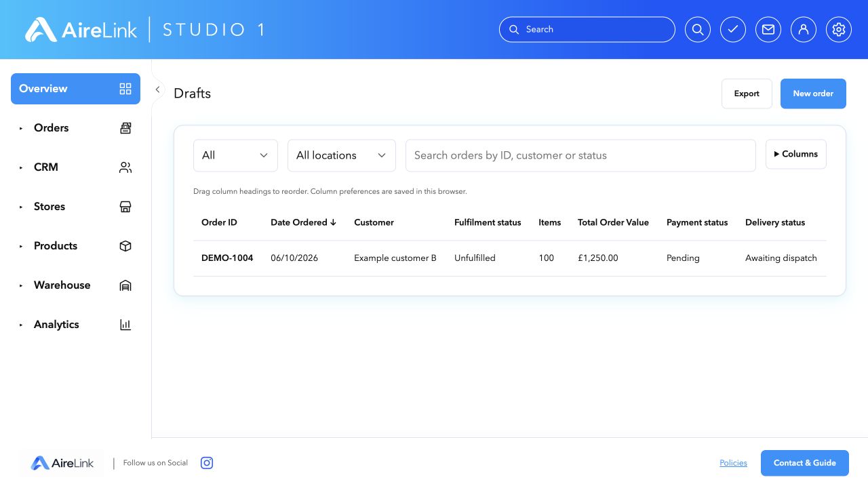Click the Total Order Value column heading
Viewport: 868px width, 488px height.
point(613,222)
